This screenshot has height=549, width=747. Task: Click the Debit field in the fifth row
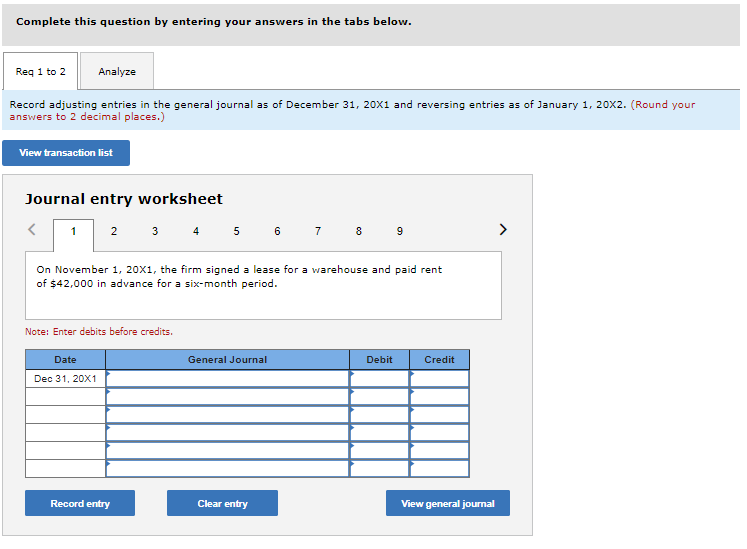coord(380,451)
